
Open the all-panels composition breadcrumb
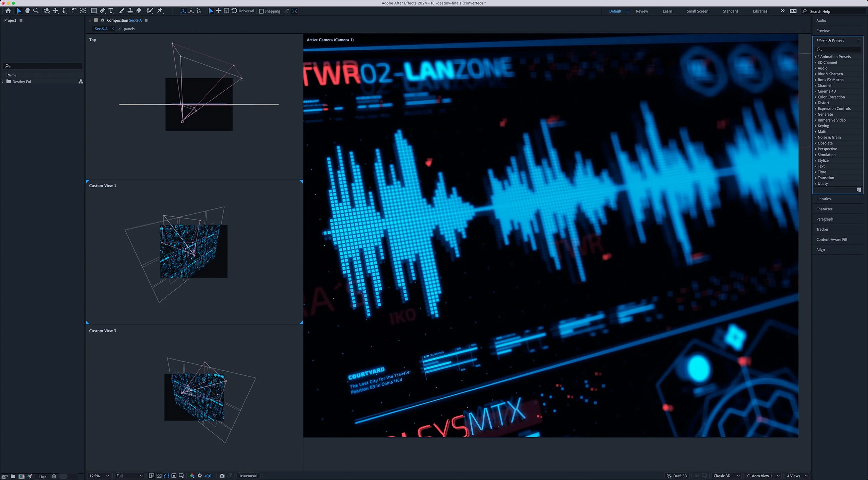[126, 29]
